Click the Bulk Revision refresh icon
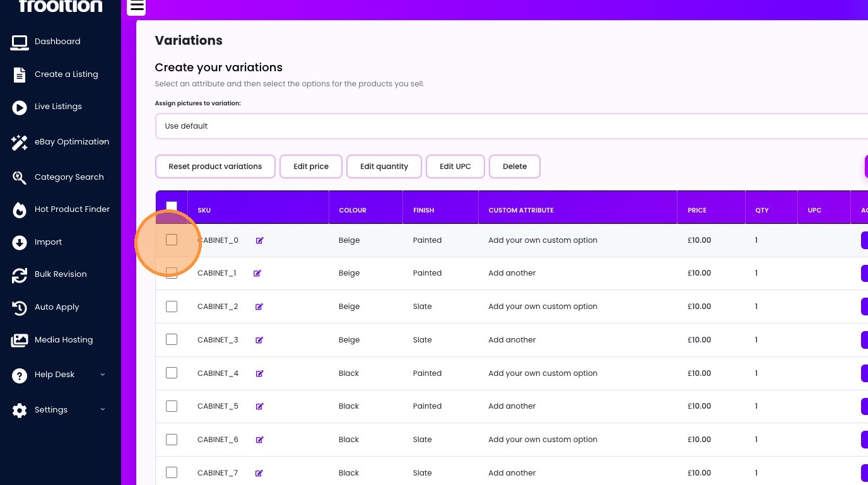868x485 pixels. [x=20, y=275]
